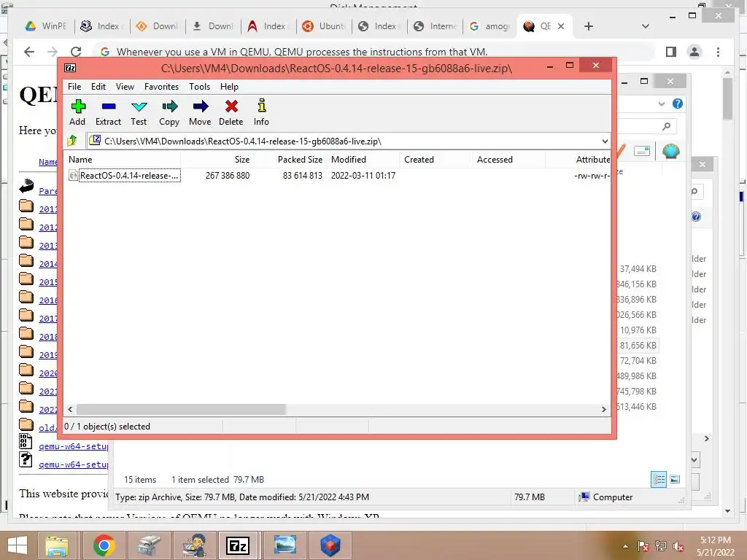This screenshot has height=560, width=747.
Task: Click the Chrome address bar
Action: coord(374,52)
